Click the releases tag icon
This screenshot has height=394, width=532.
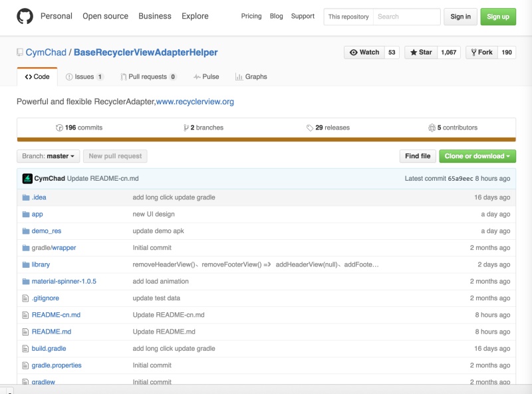[310, 128]
